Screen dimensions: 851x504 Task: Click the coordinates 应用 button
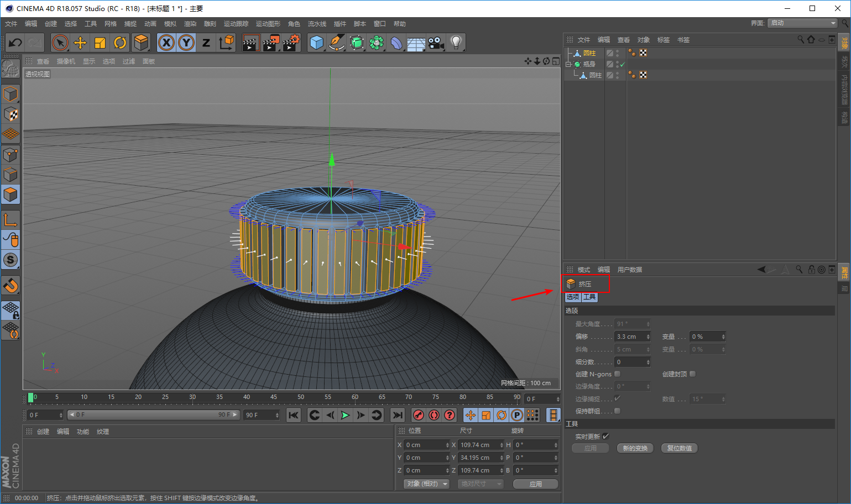[x=536, y=484]
